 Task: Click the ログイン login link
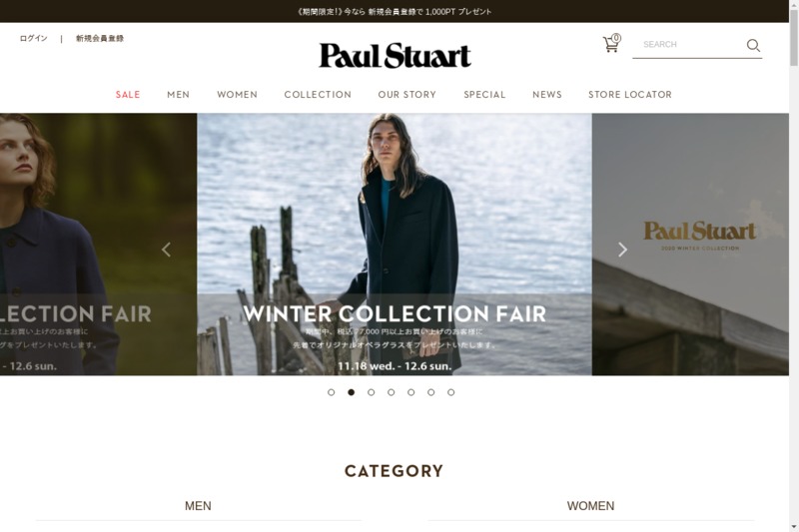[34, 38]
